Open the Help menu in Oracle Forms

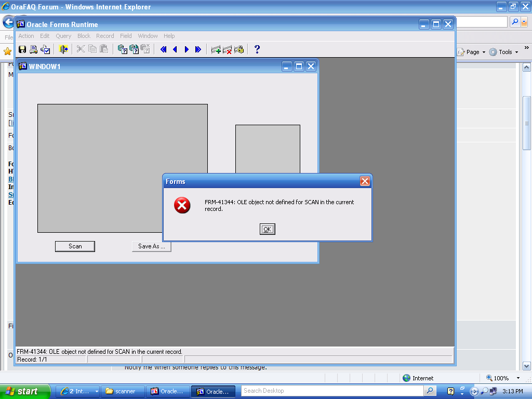(169, 36)
